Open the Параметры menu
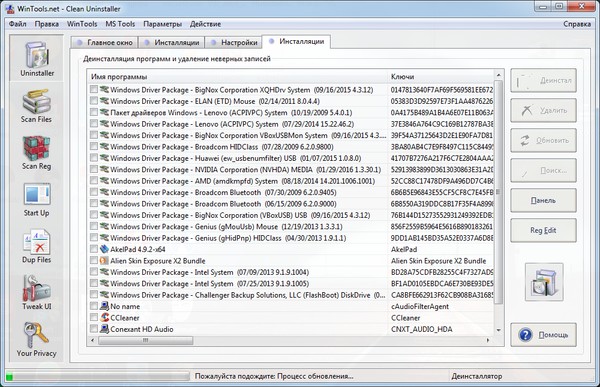This screenshot has width=600, height=387. click(x=163, y=24)
